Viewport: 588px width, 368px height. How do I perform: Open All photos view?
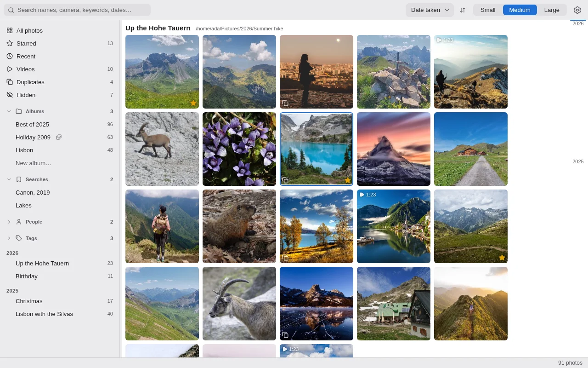[x=60, y=30]
